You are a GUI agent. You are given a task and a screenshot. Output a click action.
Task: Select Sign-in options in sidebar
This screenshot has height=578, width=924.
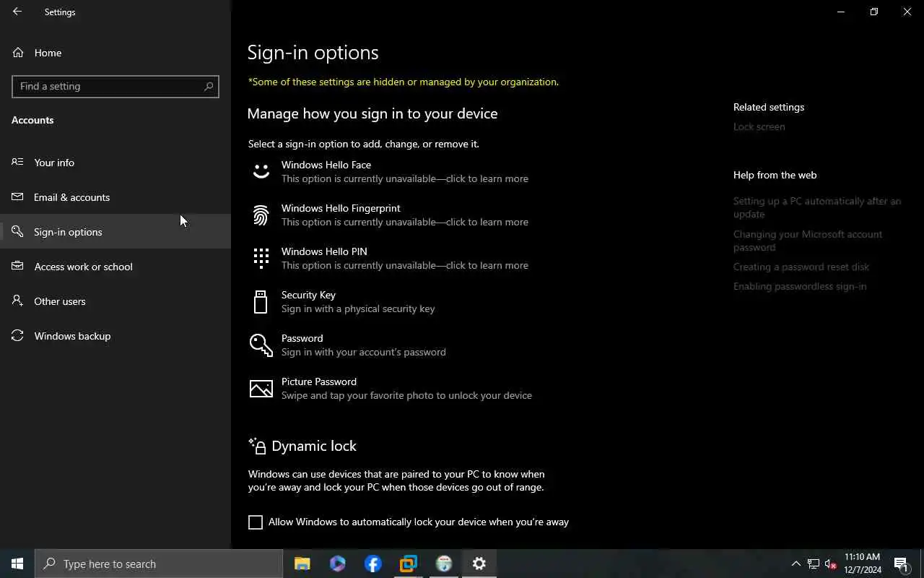(x=115, y=232)
